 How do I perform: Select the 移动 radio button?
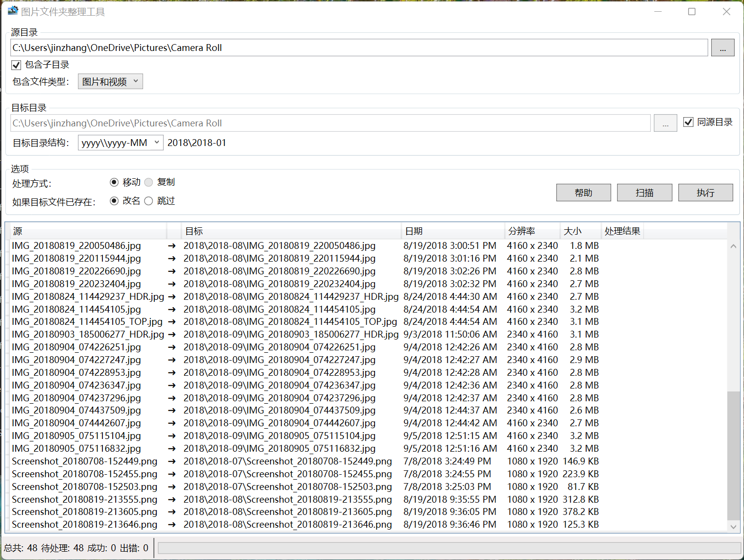tap(114, 182)
